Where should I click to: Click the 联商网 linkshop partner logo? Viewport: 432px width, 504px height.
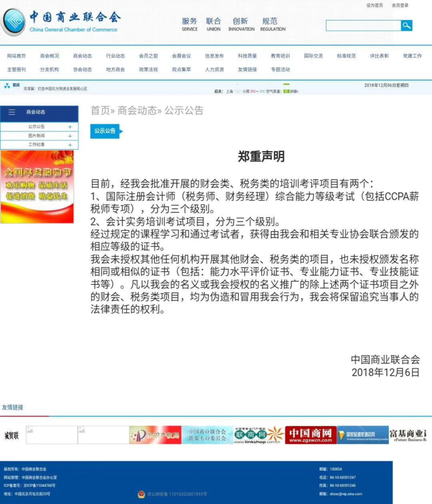point(259,435)
